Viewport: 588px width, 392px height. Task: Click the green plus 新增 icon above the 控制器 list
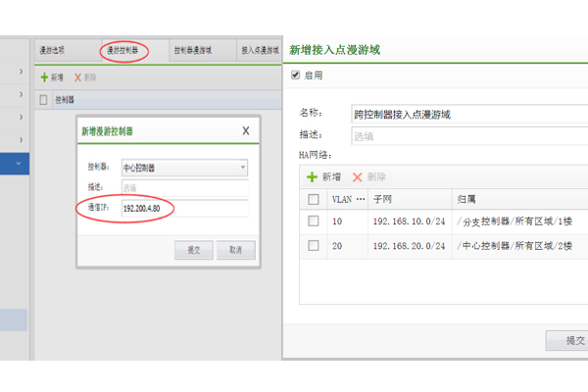44,76
